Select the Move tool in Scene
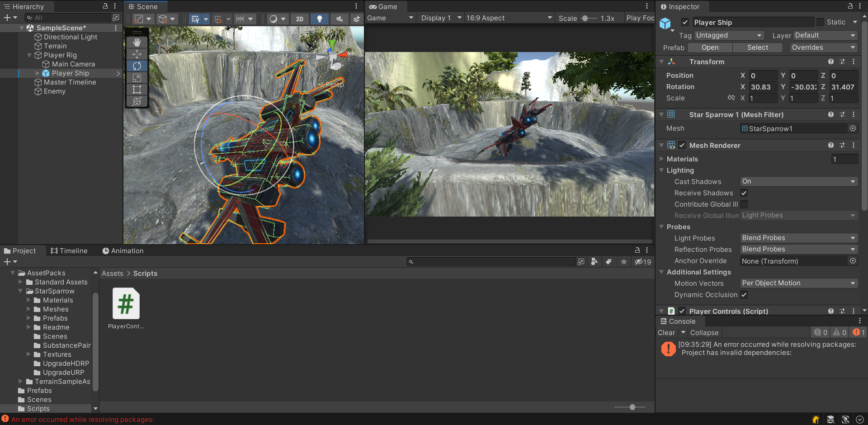 [x=137, y=54]
